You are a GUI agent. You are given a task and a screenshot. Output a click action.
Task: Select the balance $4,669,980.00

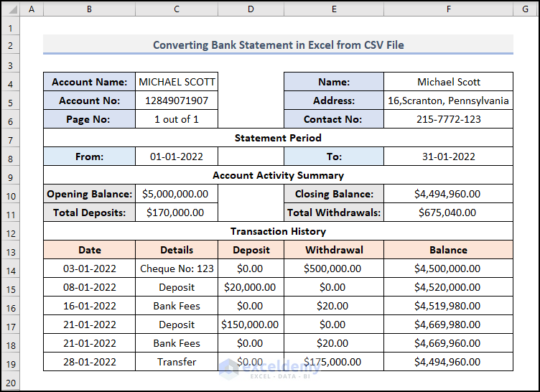[x=448, y=325]
